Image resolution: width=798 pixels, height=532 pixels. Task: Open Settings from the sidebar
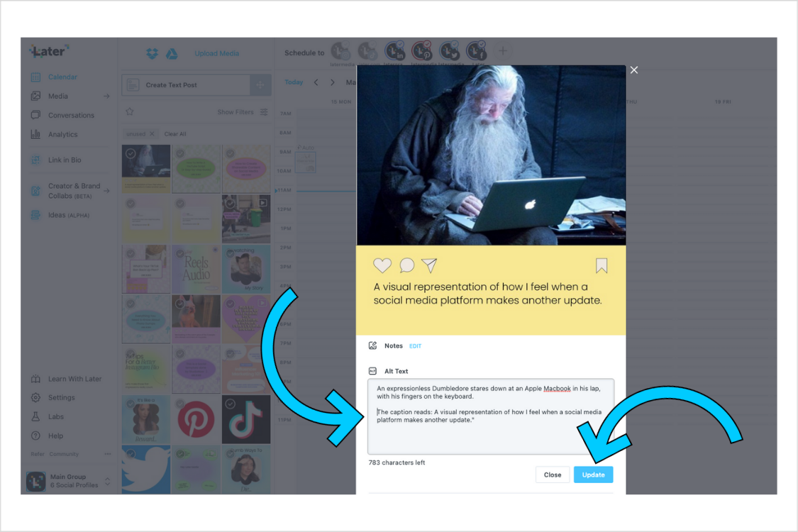(x=62, y=397)
